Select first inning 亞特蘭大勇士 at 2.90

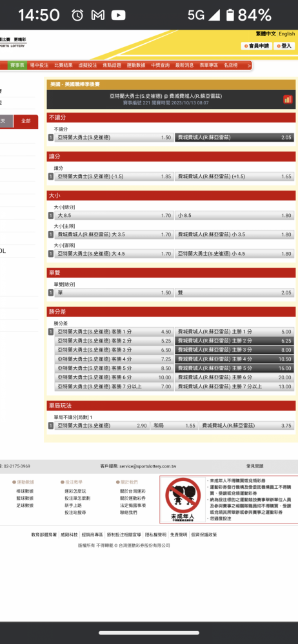(102, 426)
